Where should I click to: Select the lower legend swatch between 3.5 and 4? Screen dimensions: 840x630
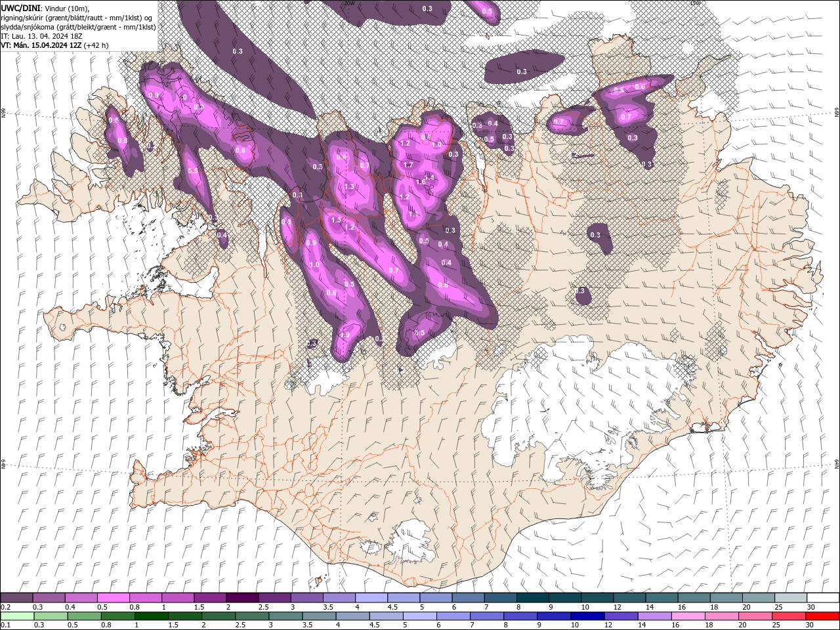319,616
